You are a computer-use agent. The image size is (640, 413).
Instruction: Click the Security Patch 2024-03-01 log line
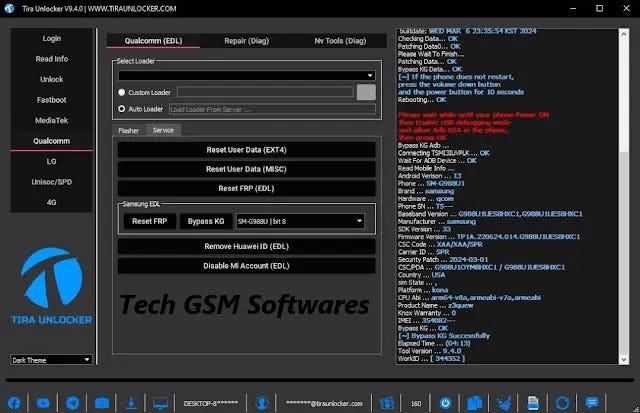pyautogui.click(x=443, y=260)
